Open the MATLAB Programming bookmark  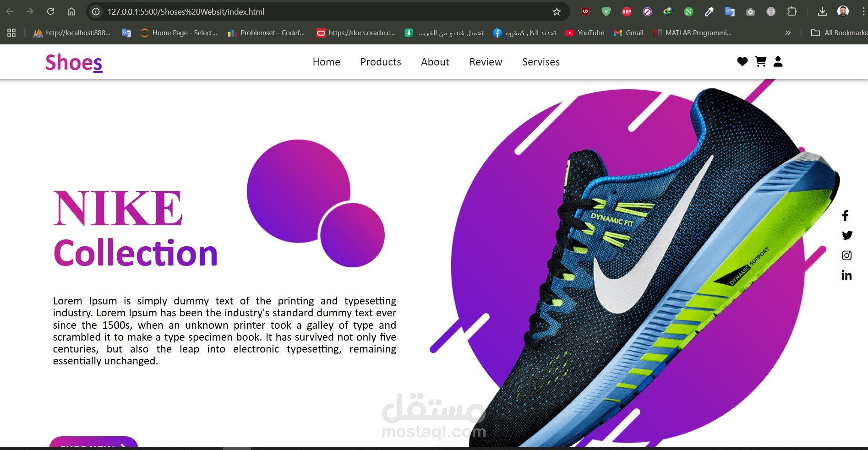click(x=692, y=33)
